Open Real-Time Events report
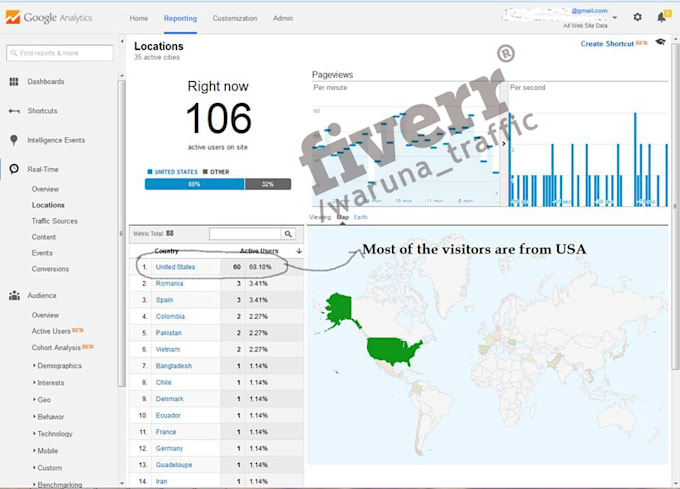Image resolution: width=680 pixels, height=489 pixels. 42,253
